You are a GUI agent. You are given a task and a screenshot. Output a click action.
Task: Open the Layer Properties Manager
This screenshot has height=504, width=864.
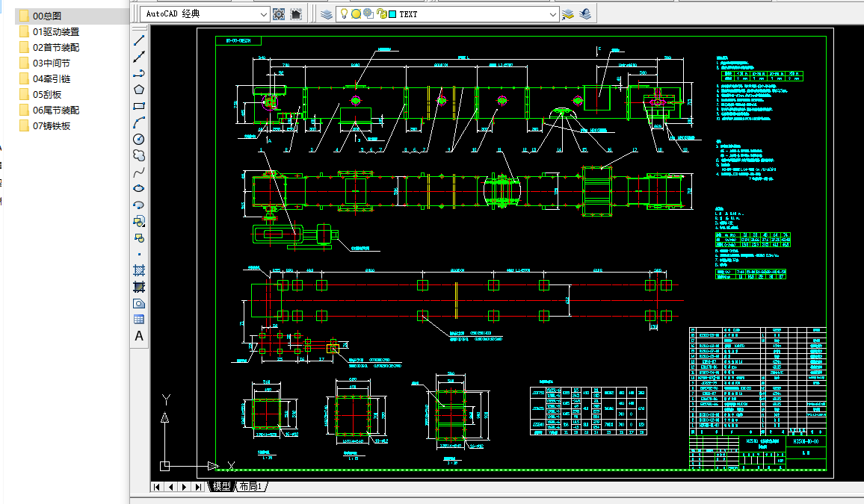[x=326, y=13]
